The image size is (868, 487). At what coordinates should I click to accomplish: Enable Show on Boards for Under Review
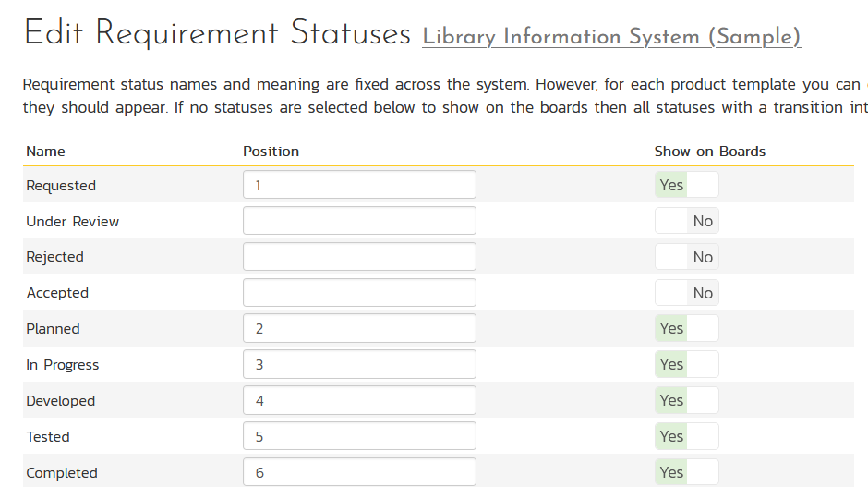[x=686, y=221]
